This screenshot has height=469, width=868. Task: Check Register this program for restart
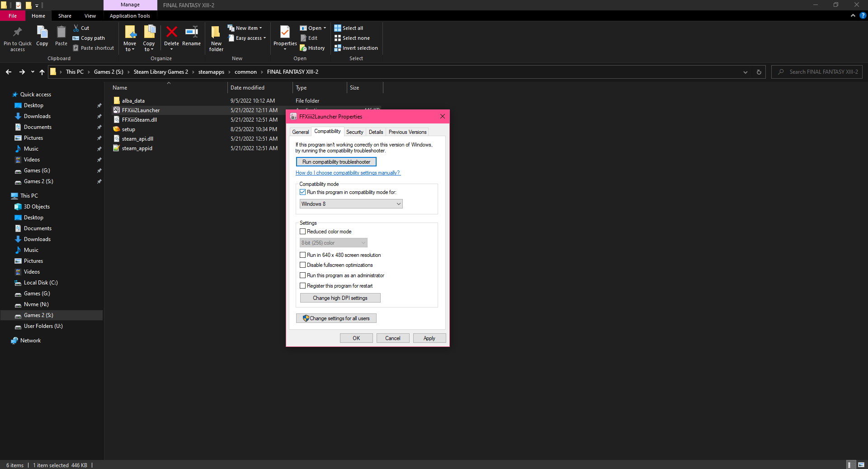pyautogui.click(x=303, y=286)
